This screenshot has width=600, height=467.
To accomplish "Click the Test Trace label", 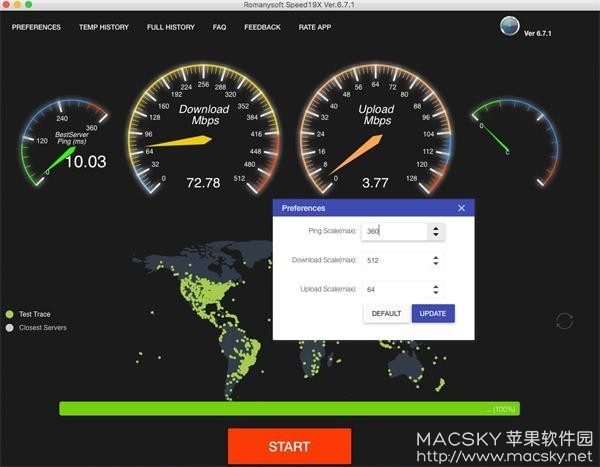I will (x=35, y=314).
